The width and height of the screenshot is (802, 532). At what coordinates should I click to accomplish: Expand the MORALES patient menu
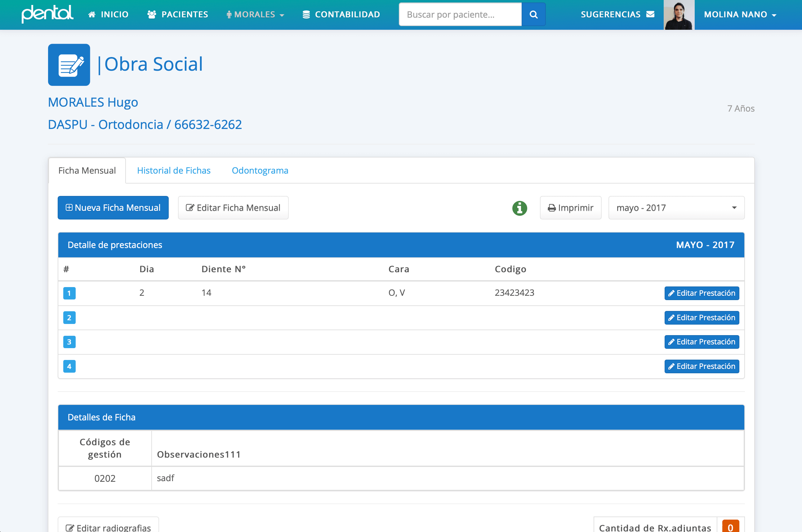(x=255, y=15)
